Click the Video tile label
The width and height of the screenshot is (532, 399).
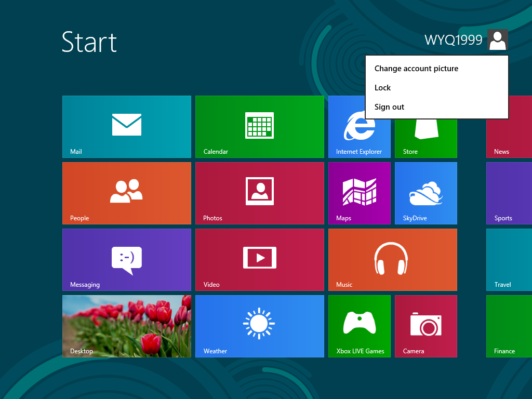(211, 285)
